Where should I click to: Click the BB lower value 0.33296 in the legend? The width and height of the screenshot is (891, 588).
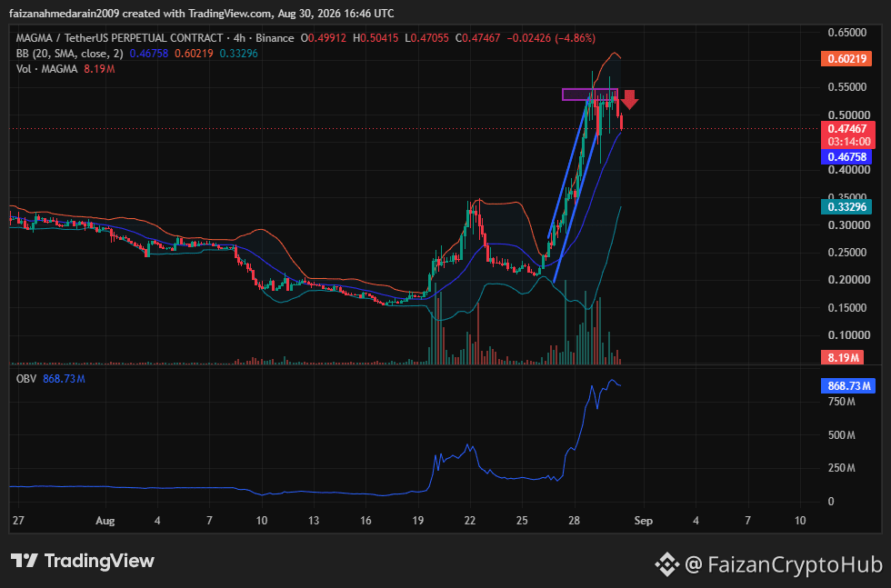238,54
